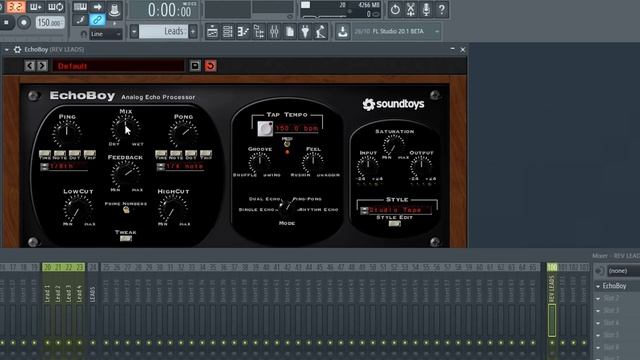This screenshot has height=360, width=640.
Task: Click the EchoBoy save preset icon
Action: 195,66
